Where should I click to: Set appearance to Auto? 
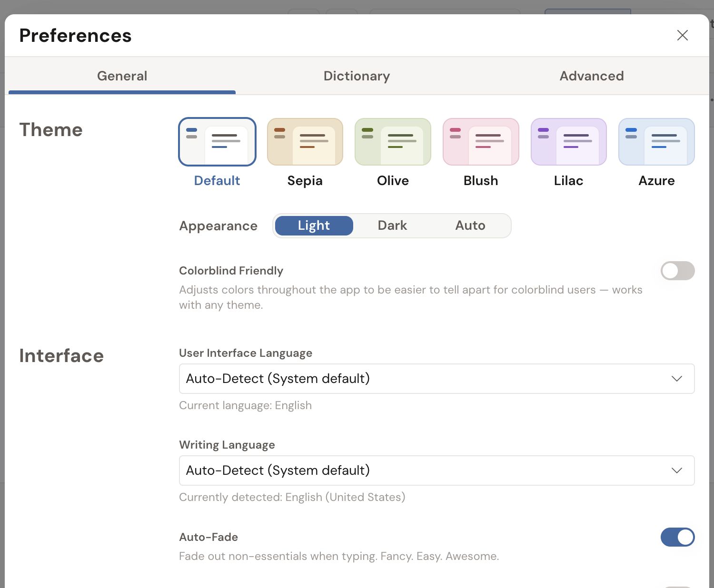pyautogui.click(x=470, y=225)
